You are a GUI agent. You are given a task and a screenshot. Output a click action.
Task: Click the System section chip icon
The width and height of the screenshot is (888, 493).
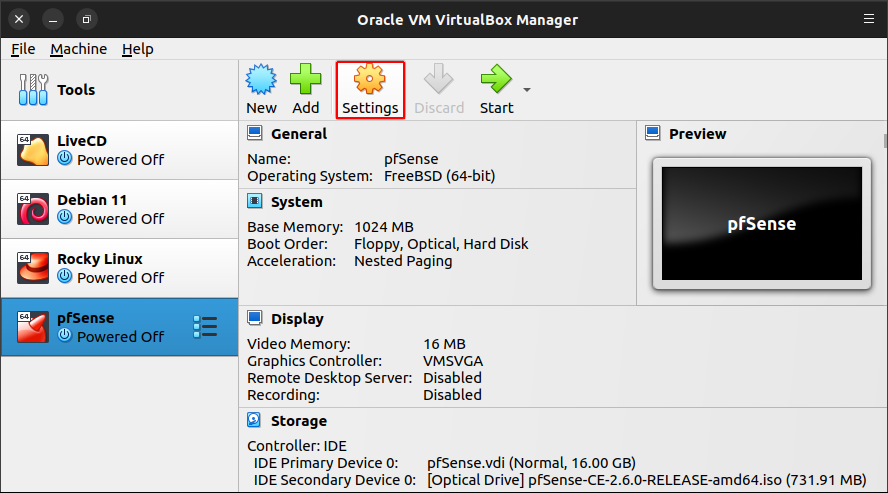pyautogui.click(x=255, y=202)
